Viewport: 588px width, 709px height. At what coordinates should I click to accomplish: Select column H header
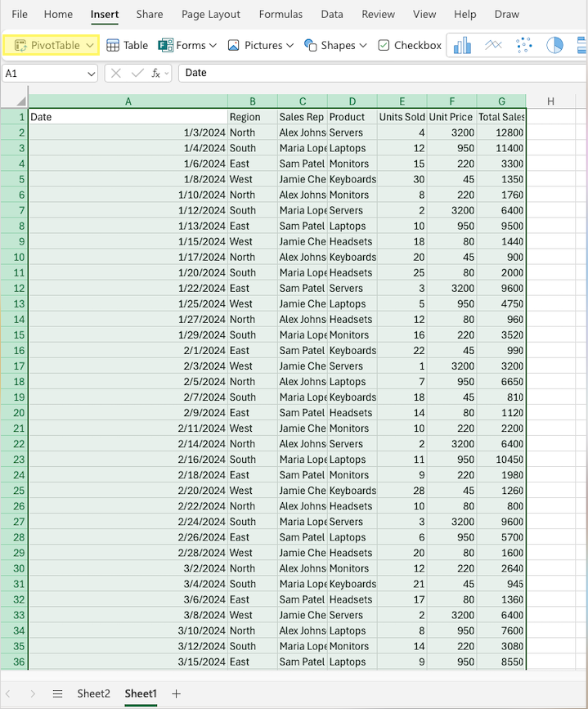pyautogui.click(x=550, y=101)
